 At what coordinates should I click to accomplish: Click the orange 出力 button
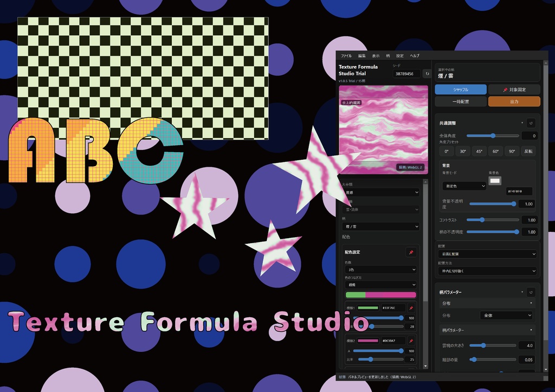tap(514, 101)
